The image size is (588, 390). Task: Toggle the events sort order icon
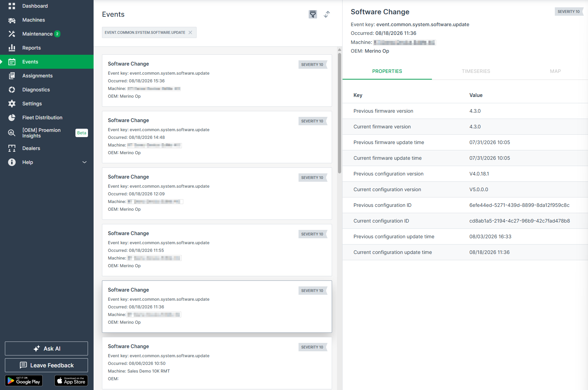[327, 14]
